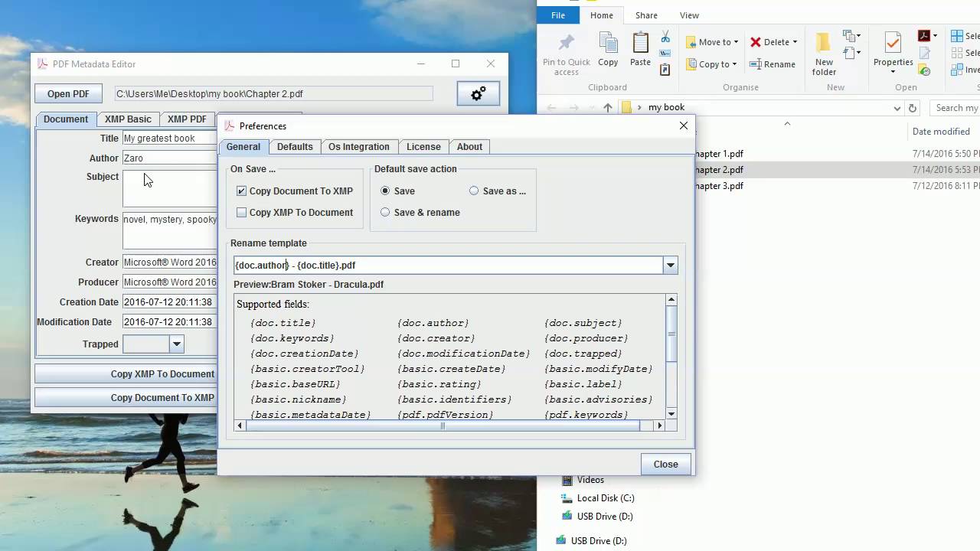Click the Explorer Search box
Screen dimensions: 980x551
pos(954,108)
